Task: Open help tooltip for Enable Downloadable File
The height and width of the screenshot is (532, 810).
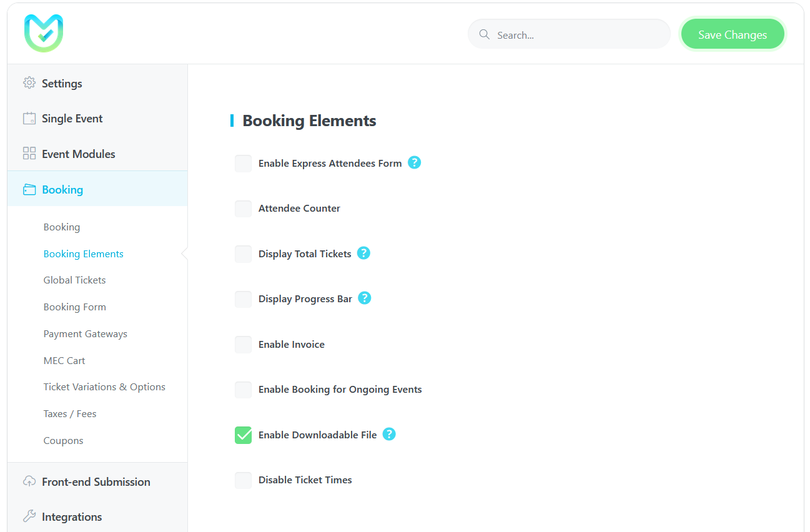Action: 389,433
